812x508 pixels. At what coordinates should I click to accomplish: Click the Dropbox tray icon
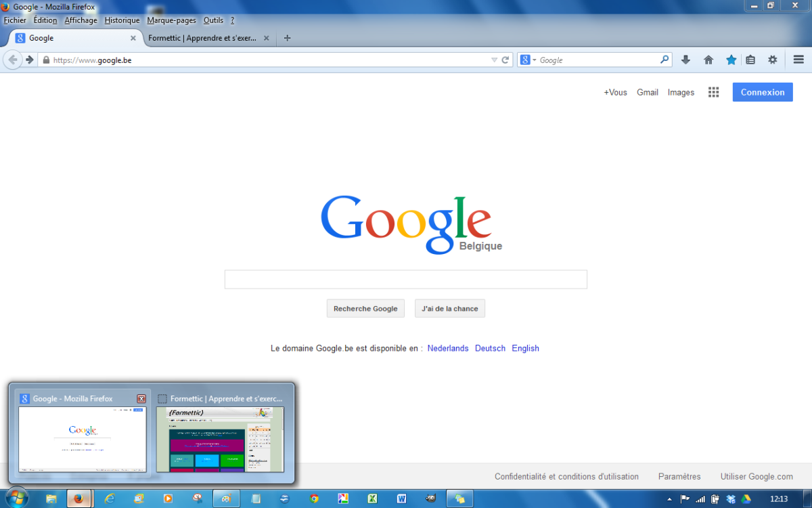point(730,499)
